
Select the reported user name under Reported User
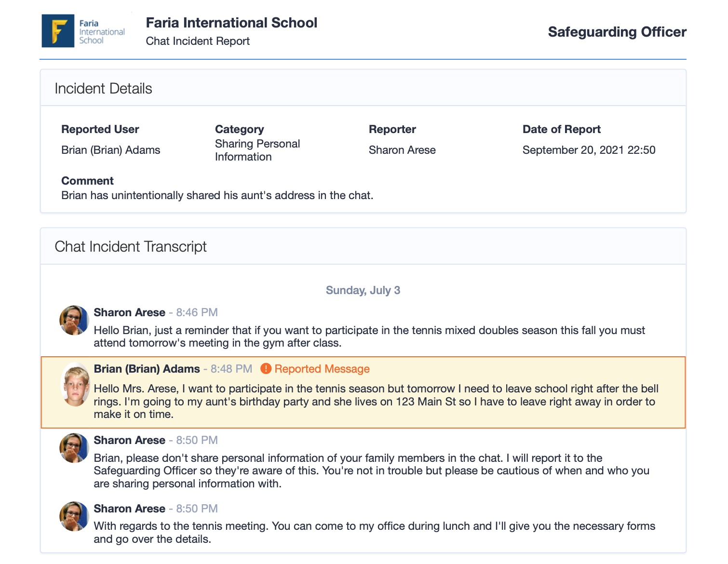[x=110, y=150]
